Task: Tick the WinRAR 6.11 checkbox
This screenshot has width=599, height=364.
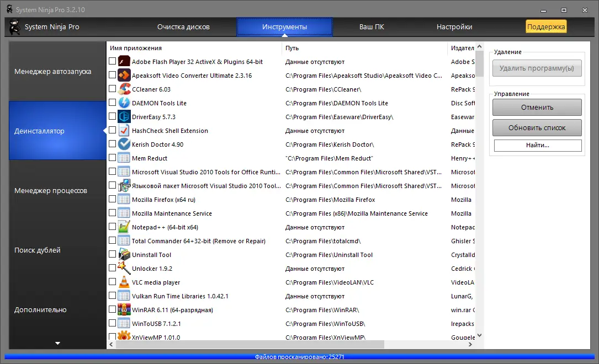Action: [112, 309]
